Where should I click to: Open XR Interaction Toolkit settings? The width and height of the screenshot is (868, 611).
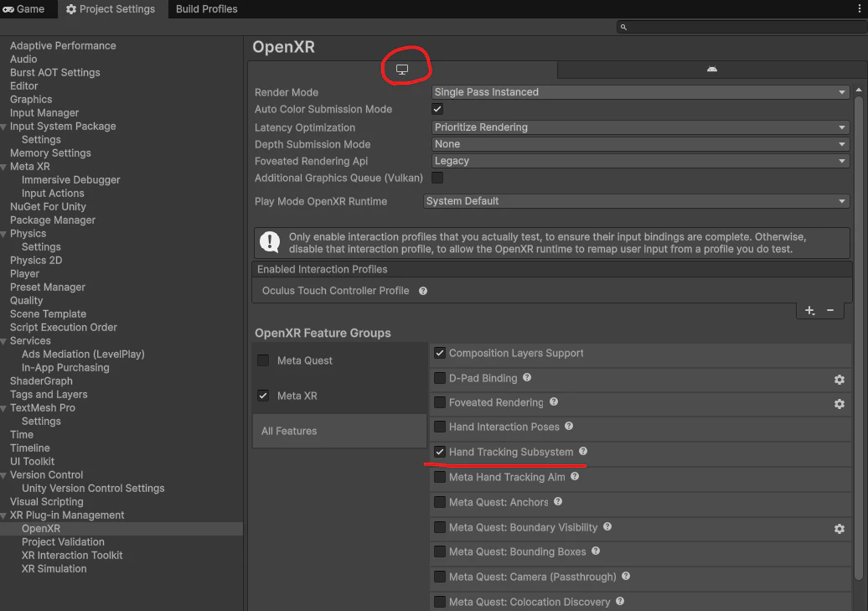pos(72,555)
